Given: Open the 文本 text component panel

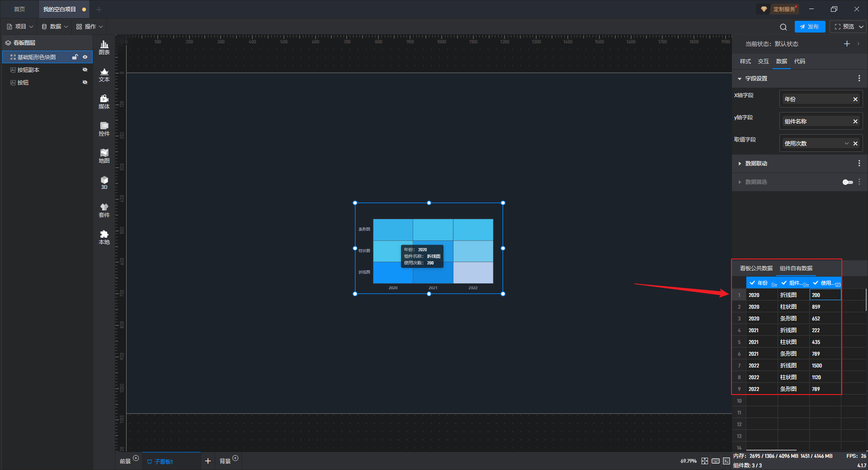Looking at the screenshot, I should pyautogui.click(x=104, y=75).
